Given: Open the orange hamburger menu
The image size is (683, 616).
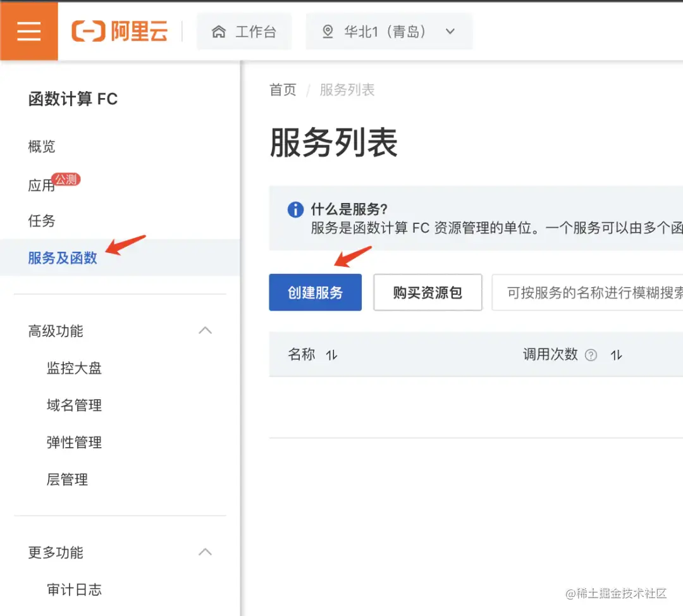Looking at the screenshot, I should 28,31.
